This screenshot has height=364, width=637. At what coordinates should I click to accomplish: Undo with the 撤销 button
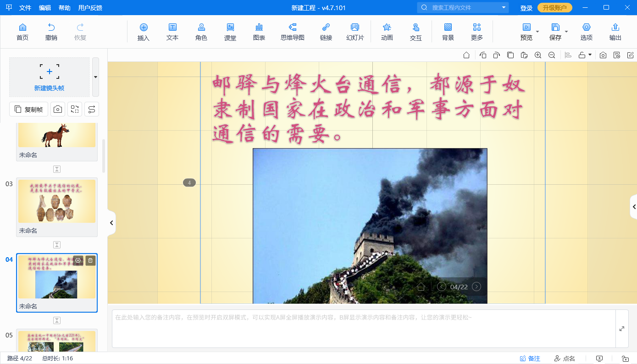[51, 32]
